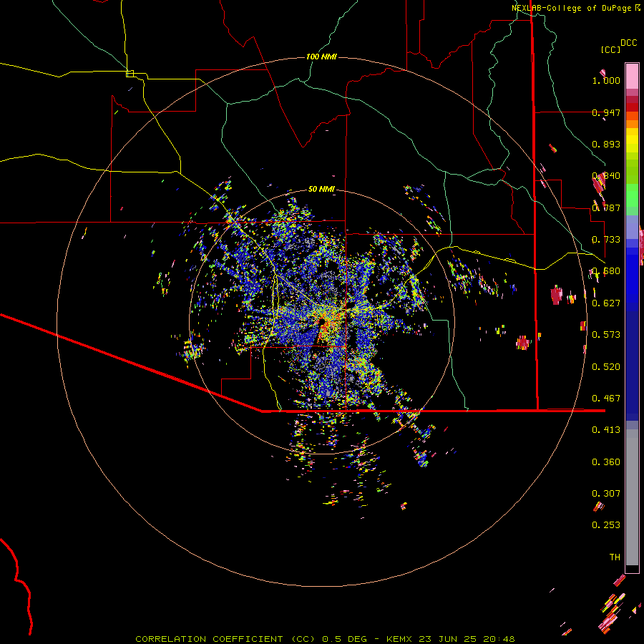The height and width of the screenshot is (644, 644).
Task: Select the periwinkle colorbar segment near 0.733
Action: point(632,228)
